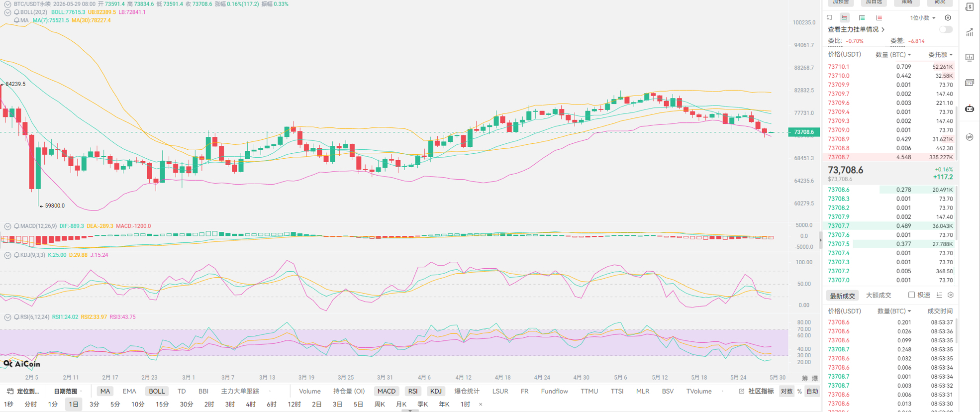This screenshot has width=980, height=412.
Task: Open the robot assistant sidebar icon
Action: (970, 108)
